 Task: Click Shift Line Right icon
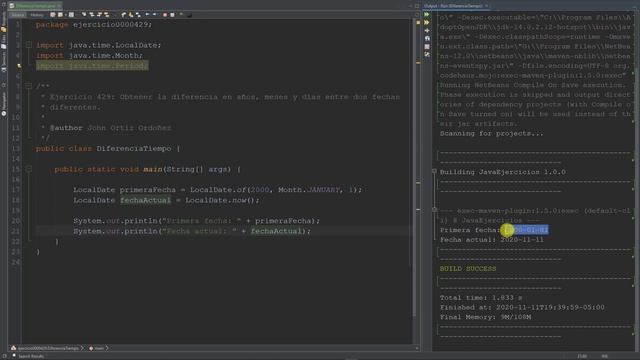point(155,15)
